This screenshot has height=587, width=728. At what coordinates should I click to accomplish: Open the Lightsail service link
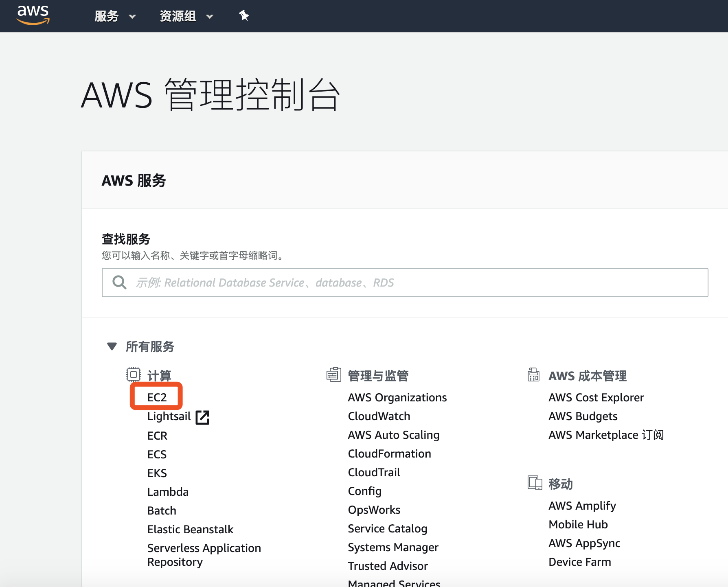click(169, 416)
